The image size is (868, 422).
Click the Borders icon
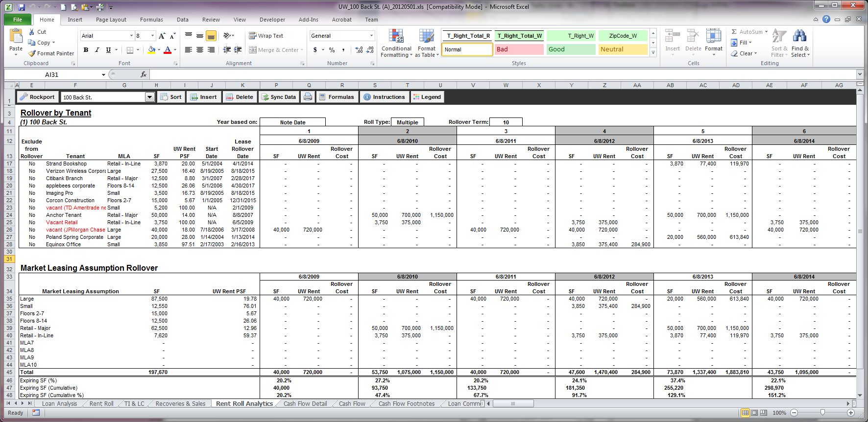pyautogui.click(x=130, y=49)
